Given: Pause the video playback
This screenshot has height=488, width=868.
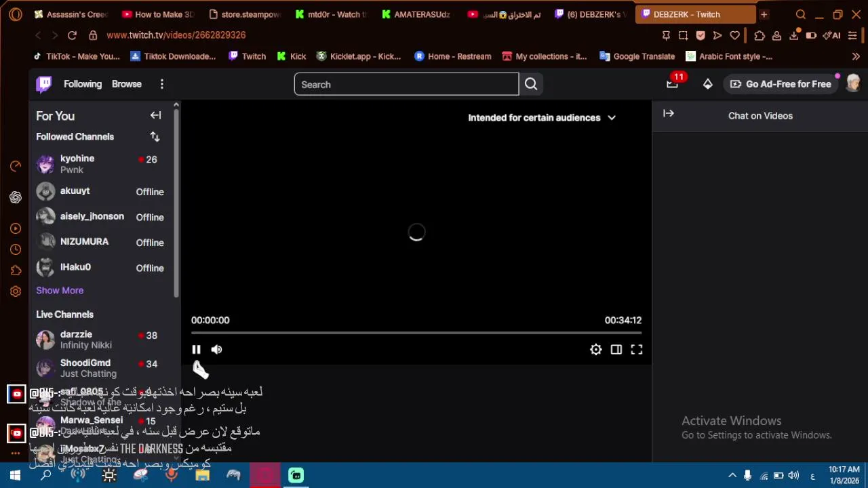Looking at the screenshot, I should (x=196, y=350).
